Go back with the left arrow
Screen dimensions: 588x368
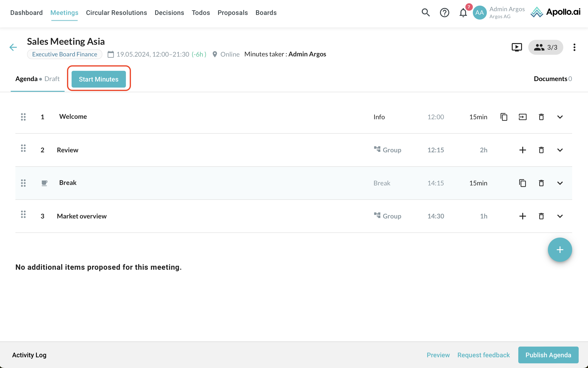[13, 47]
